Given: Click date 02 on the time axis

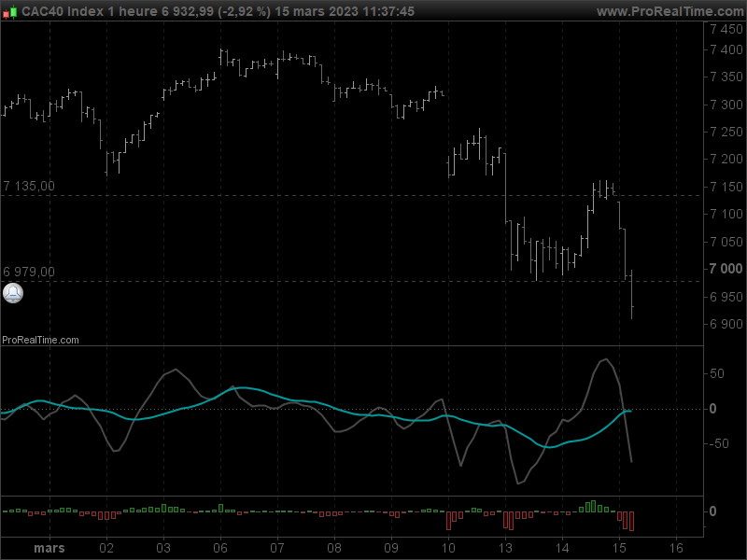Looking at the screenshot, I should click(106, 548).
